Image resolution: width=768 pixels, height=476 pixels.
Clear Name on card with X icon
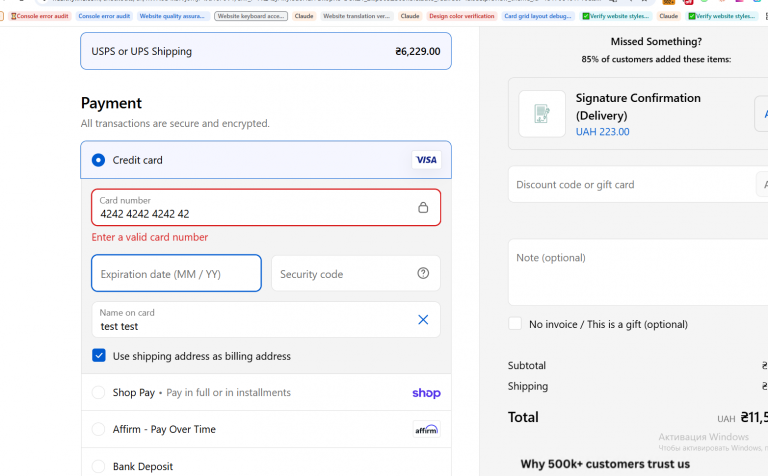click(423, 320)
